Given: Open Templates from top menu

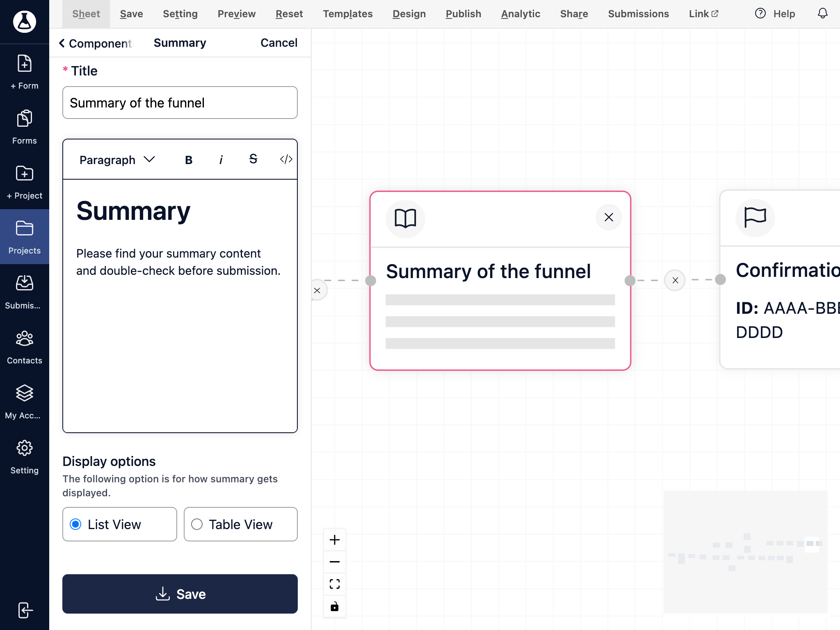Looking at the screenshot, I should [348, 14].
